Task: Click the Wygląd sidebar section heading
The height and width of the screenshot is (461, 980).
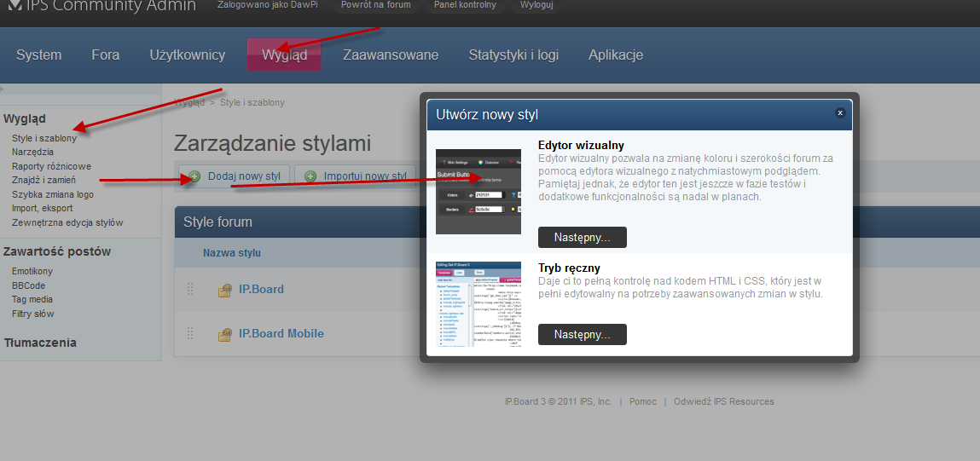Action: (25, 118)
